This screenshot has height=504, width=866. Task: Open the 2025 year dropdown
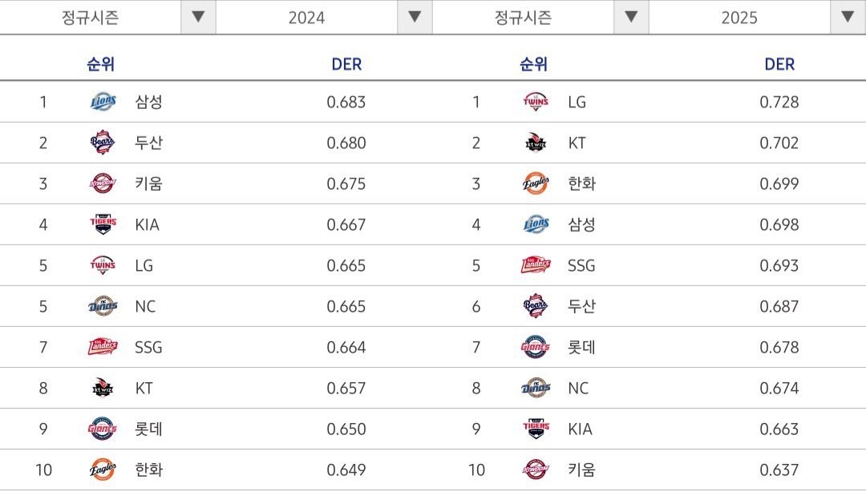[x=739, y=17]
